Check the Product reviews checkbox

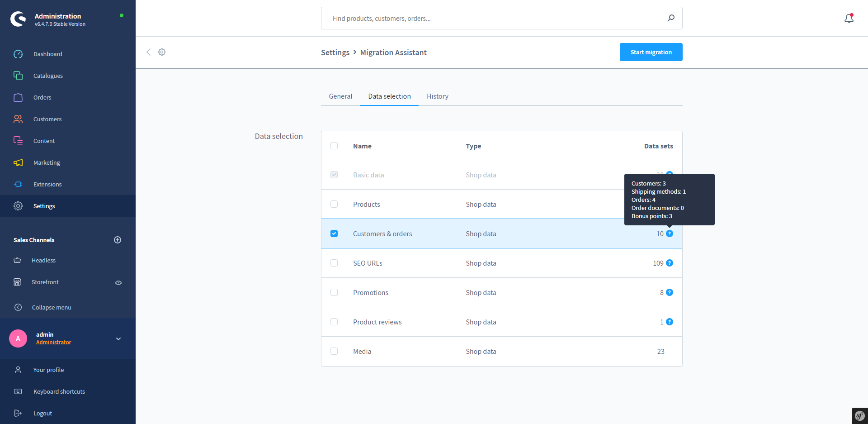334,322
